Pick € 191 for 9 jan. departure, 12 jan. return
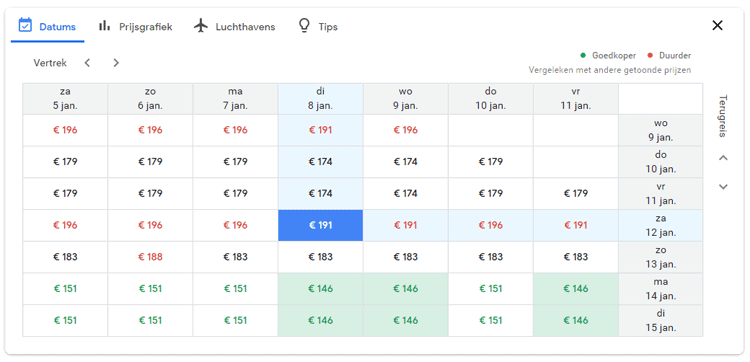This screenshot has height=362, width=750. point(406,225)
